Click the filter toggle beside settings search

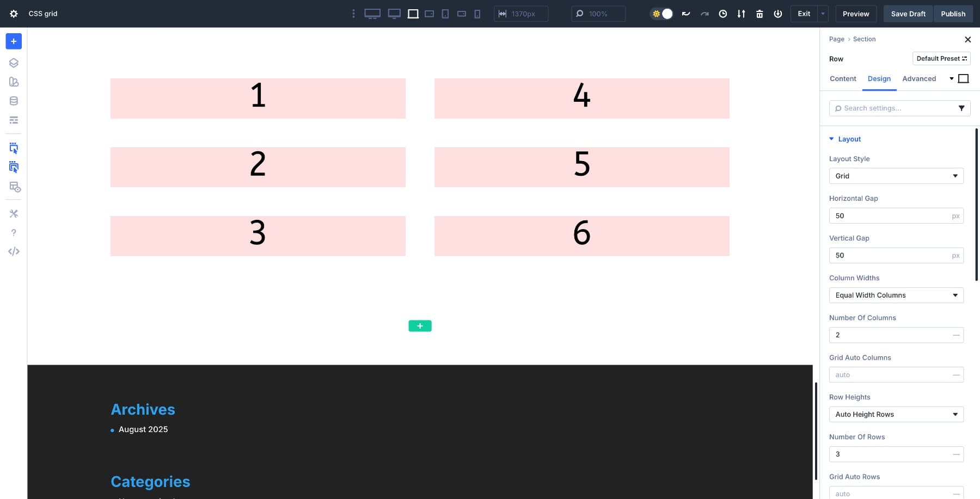(962, 108)
